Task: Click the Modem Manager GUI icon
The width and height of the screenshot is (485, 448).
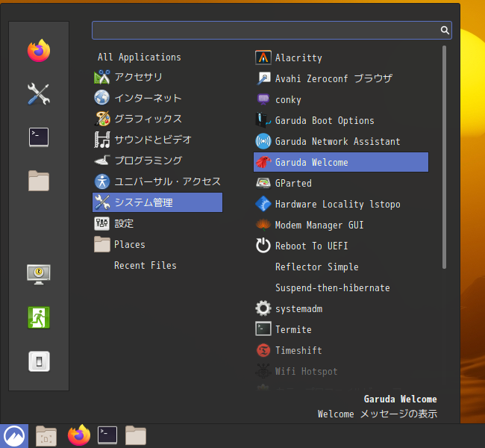Action: click(263, 225)
